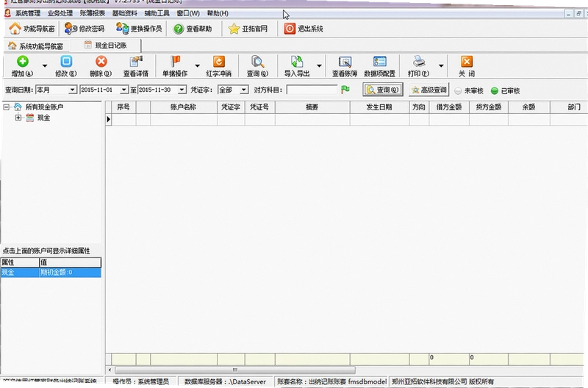
Task: Click the horizontal scrollbar under the grid
Action: [x=234, y=370]
